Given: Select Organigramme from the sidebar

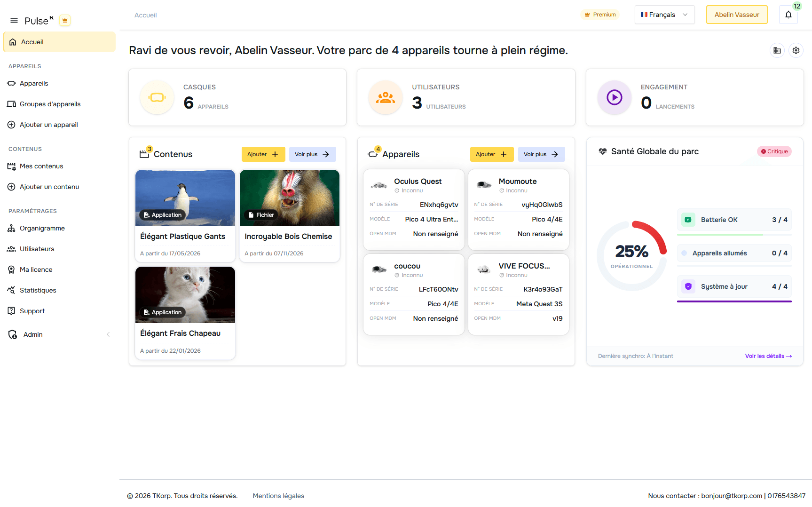Looking at the screenshot, I should [42, 228].
